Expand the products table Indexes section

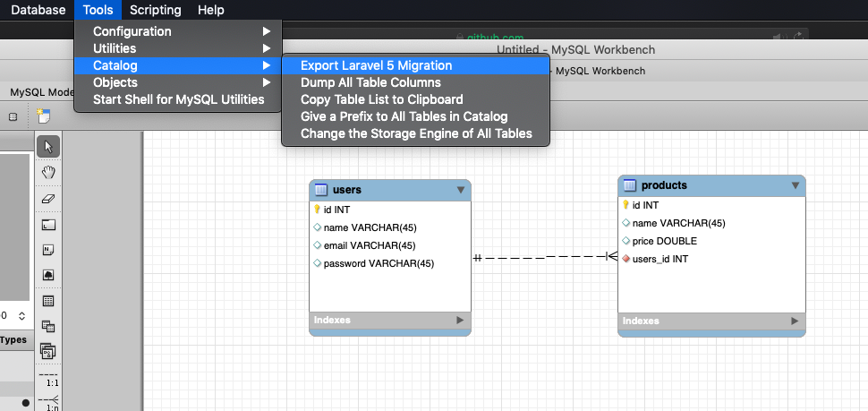(795, 321)
